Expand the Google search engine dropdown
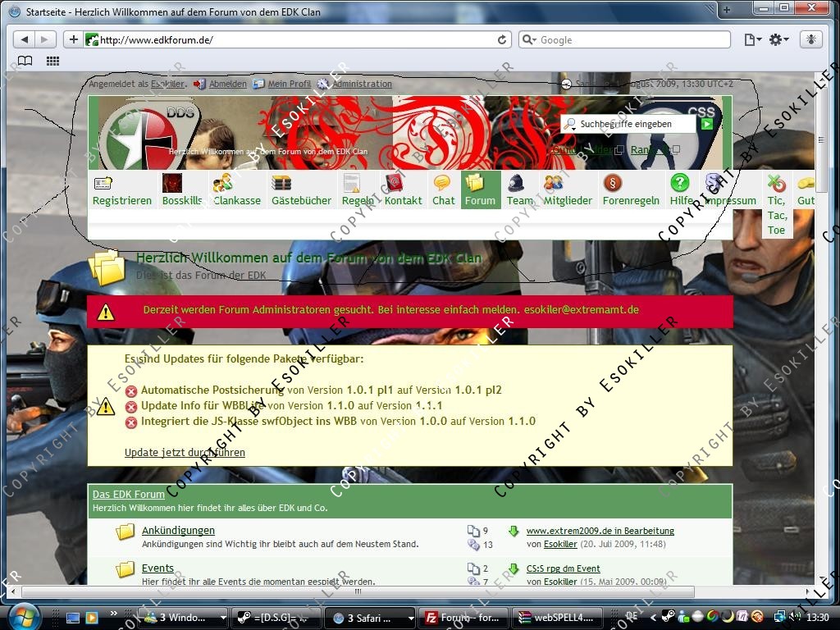Viewport: 840px width, 630px height. coord(530,39)
